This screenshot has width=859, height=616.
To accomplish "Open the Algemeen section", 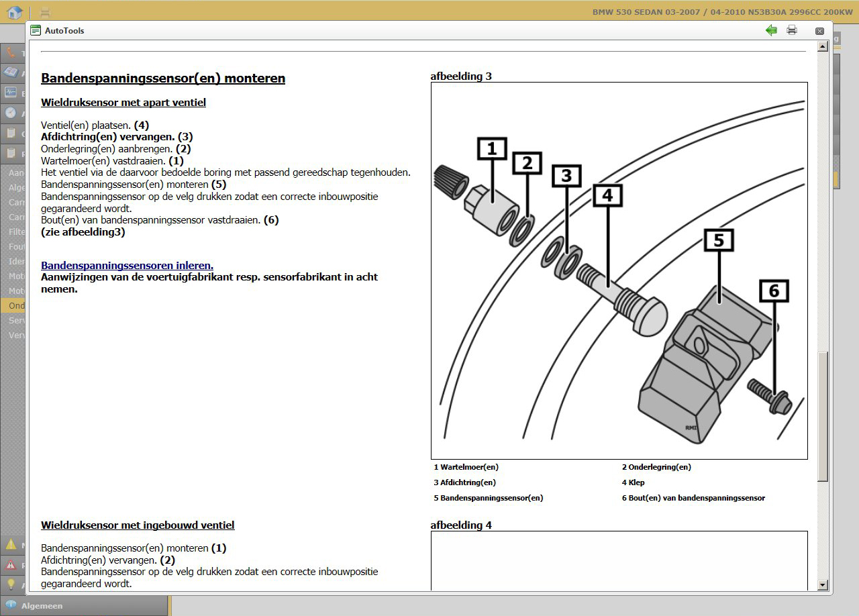I will 42,605.
